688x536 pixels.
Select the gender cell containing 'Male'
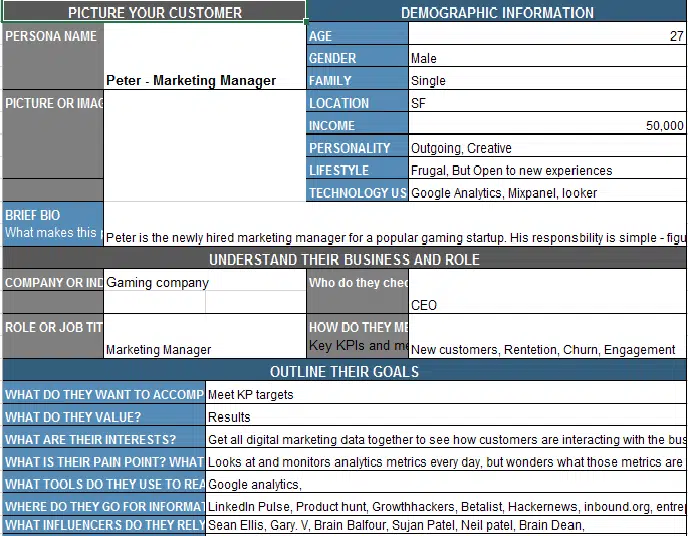point(547,59)
